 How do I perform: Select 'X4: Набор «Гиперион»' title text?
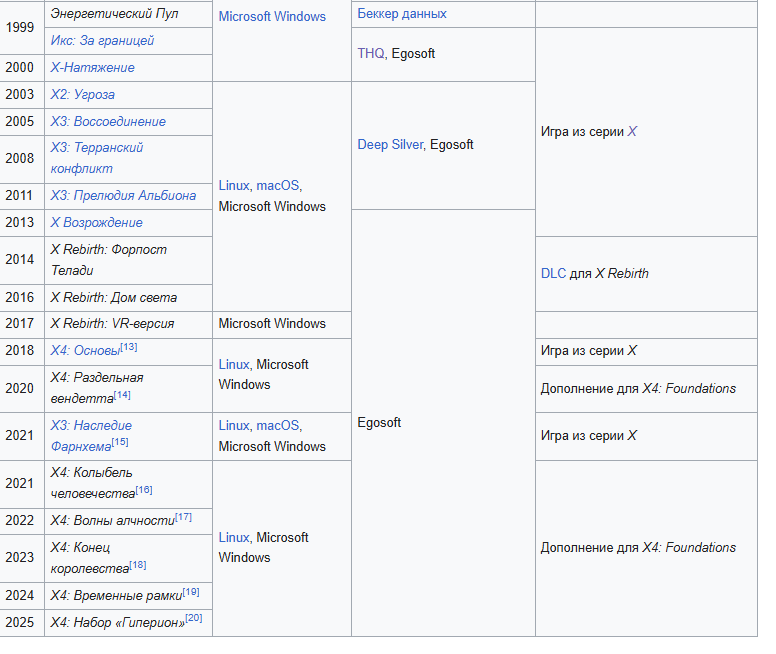pos(118,622)
